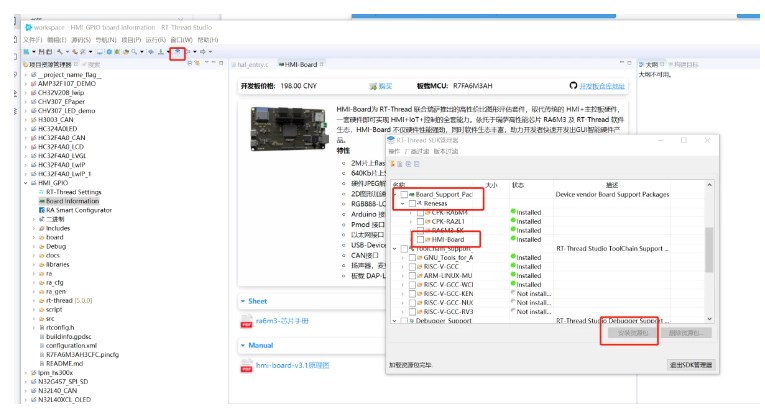Select Board Information in project tree
Viewport: 765px width, 409px height.
click(x=72, y=201)
